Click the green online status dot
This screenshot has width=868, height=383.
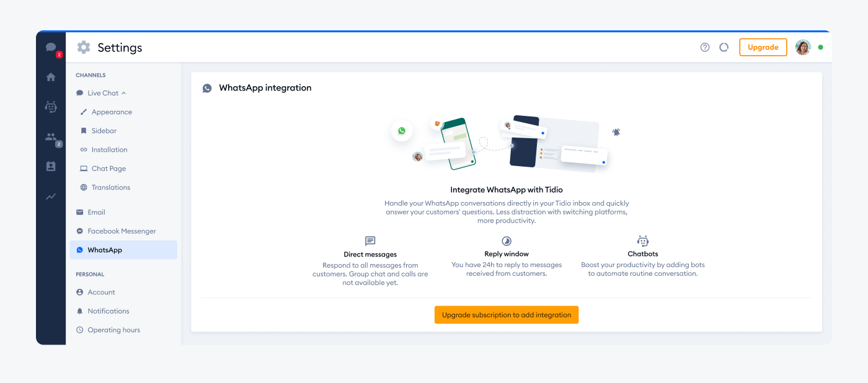tap(820, 47)
